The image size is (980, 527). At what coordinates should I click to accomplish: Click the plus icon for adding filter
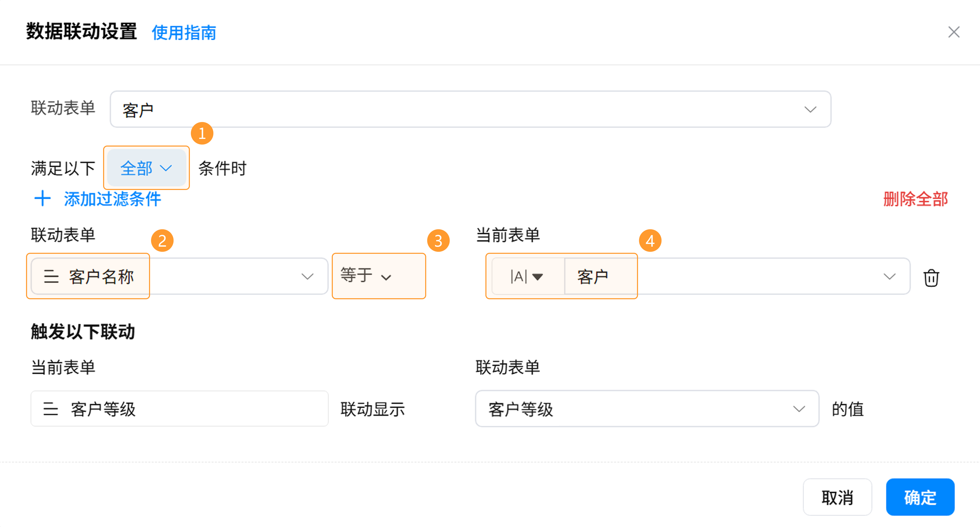point(42,199)
